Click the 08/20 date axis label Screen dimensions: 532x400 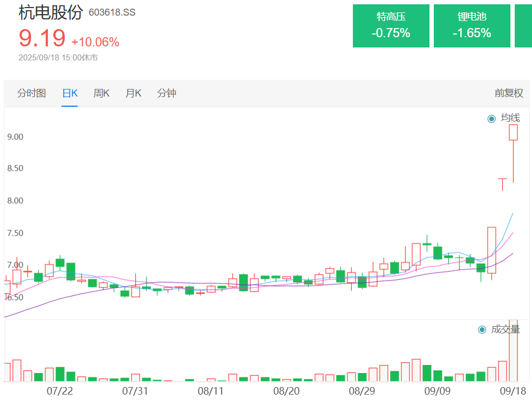point(287,391)
